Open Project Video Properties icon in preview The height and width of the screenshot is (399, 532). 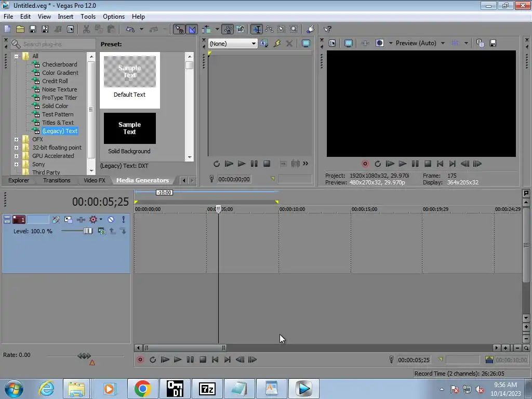click(332, 43)
